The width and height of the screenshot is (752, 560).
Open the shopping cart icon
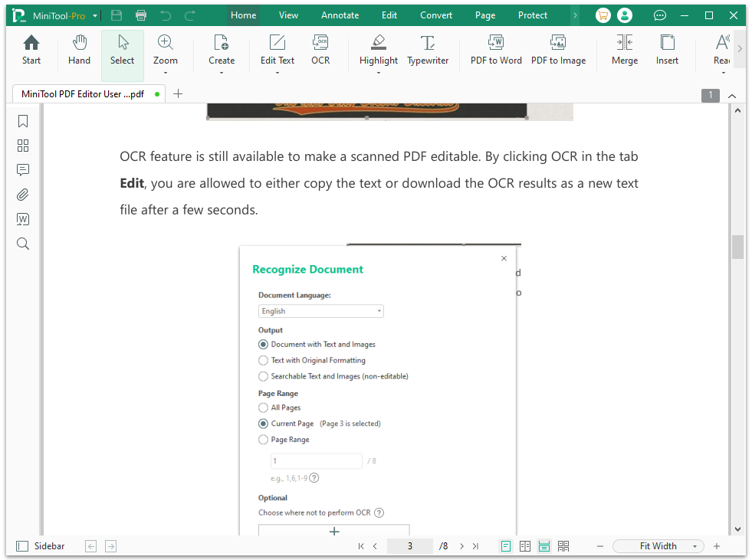pos(603,15)
